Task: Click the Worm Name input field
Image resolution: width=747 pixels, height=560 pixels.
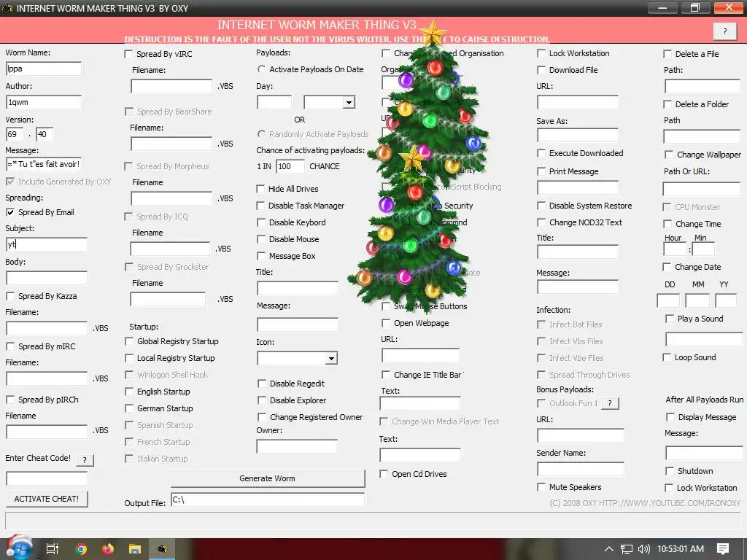Action: (x=44, y=69)
